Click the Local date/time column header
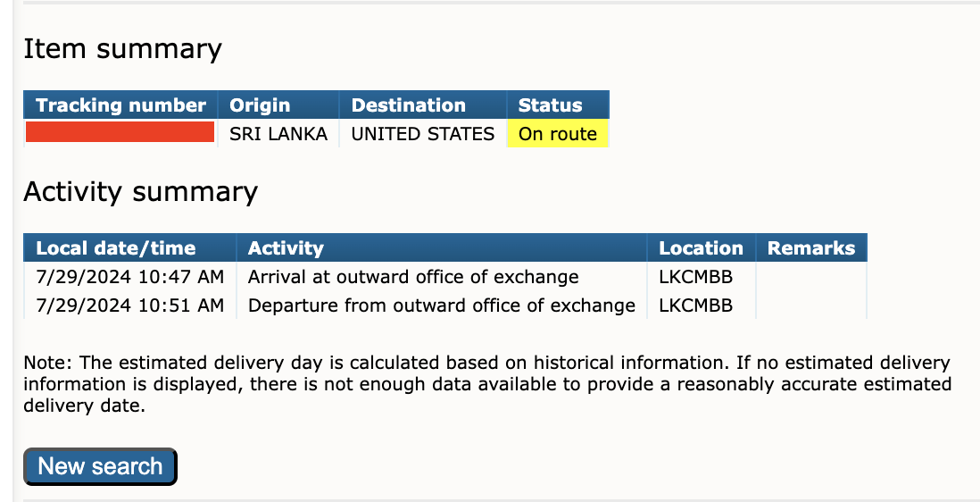Screen dimensions: 980x502 point(130,248)
